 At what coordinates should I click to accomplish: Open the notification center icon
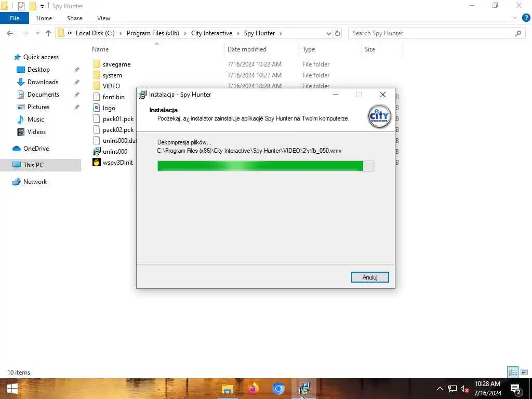point(515,389)
